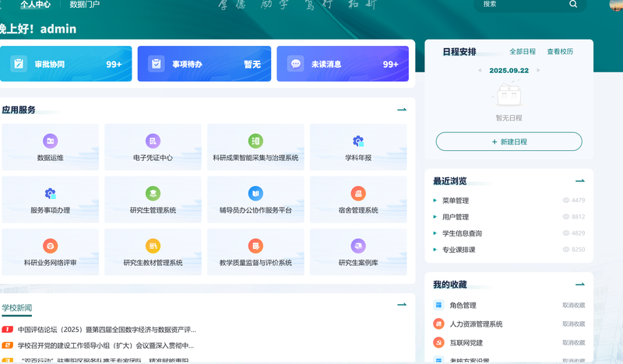623x364 pixels.
Task: Launch 辅导员办公协作服务平台 icon
Action: pos(255,194)
